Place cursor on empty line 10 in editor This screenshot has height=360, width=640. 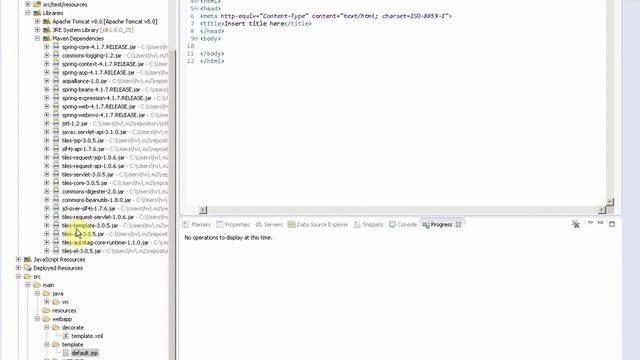coord(402,46)
